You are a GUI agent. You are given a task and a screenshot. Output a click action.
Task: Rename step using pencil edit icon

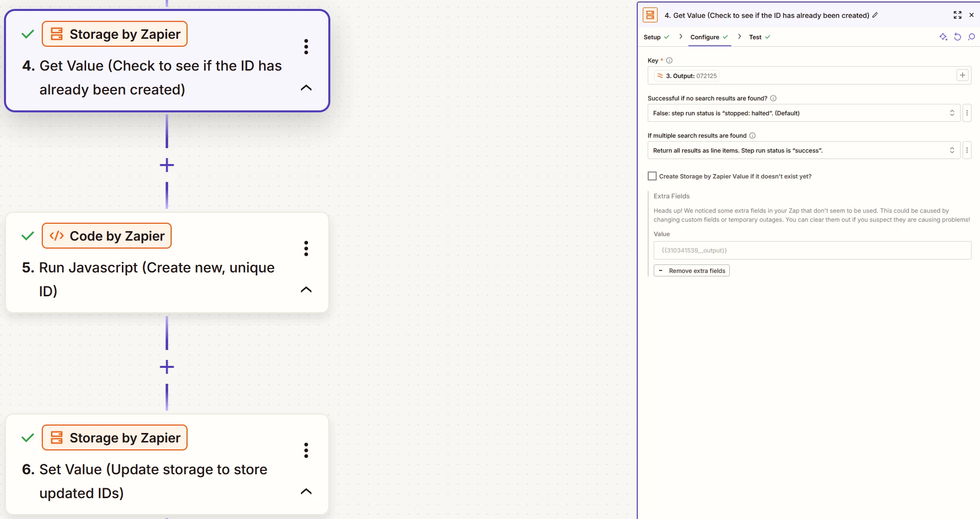875,15
